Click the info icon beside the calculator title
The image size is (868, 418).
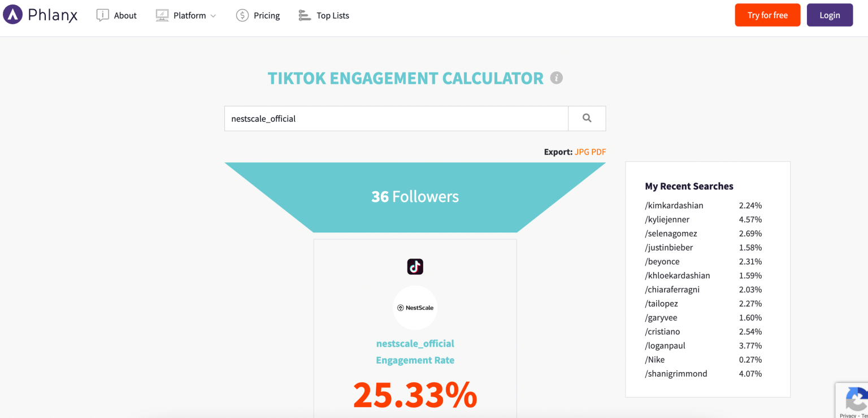pyautogui.click(x=556, y=77)
